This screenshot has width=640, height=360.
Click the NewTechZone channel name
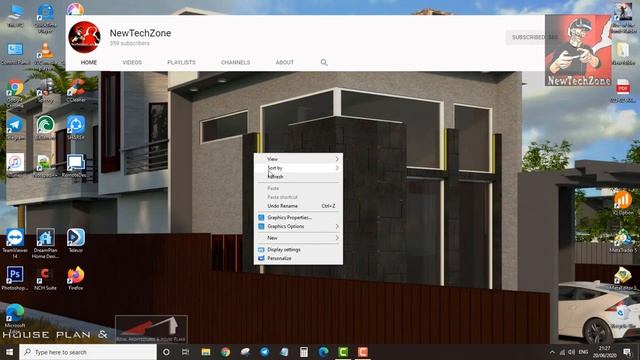point(140,33)
